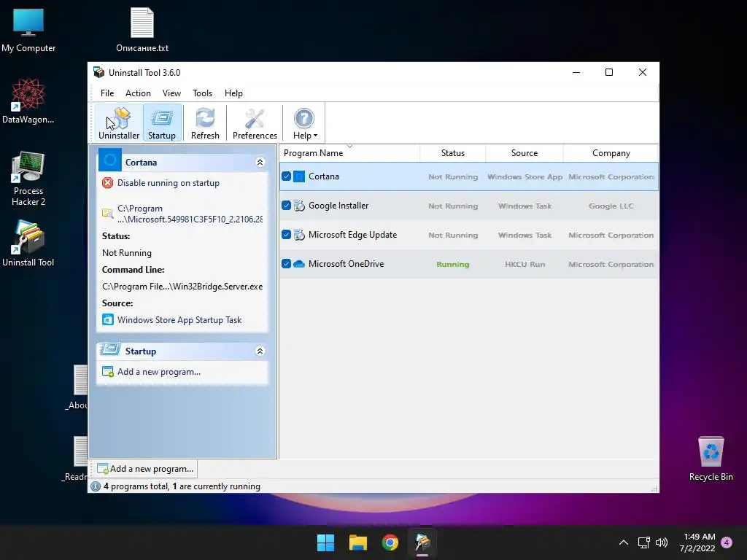Click the folder icon beside C:\Program path
The image size is (747, 560).
pos(108,214)
